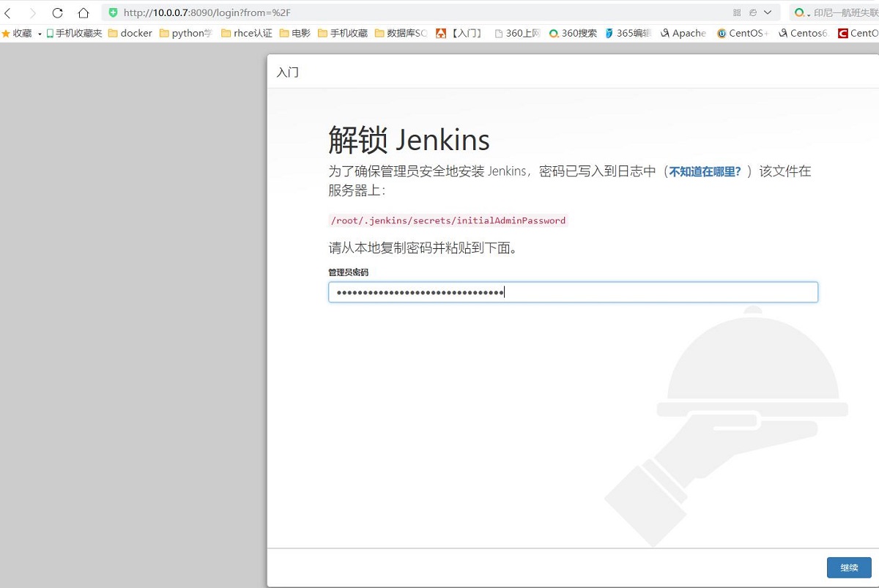879x588 pixels.
Task: Open the CentOS+ bookmark
Action: [x=743, y=33]
